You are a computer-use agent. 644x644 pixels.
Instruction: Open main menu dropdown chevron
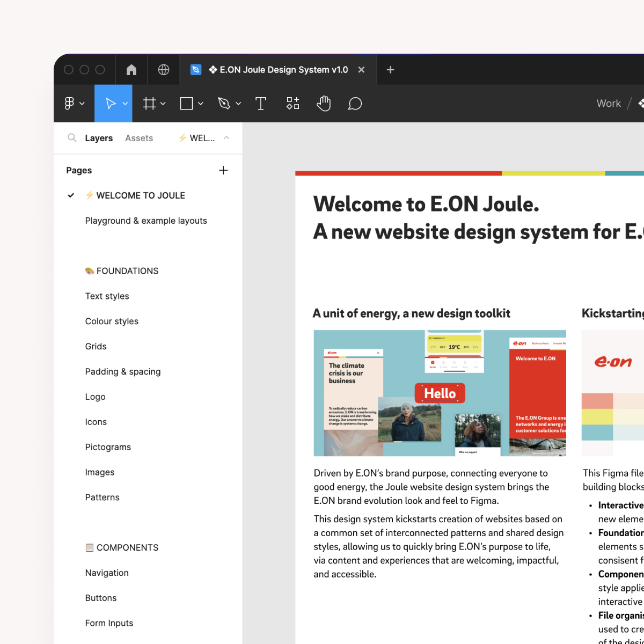tap(82, 104)
